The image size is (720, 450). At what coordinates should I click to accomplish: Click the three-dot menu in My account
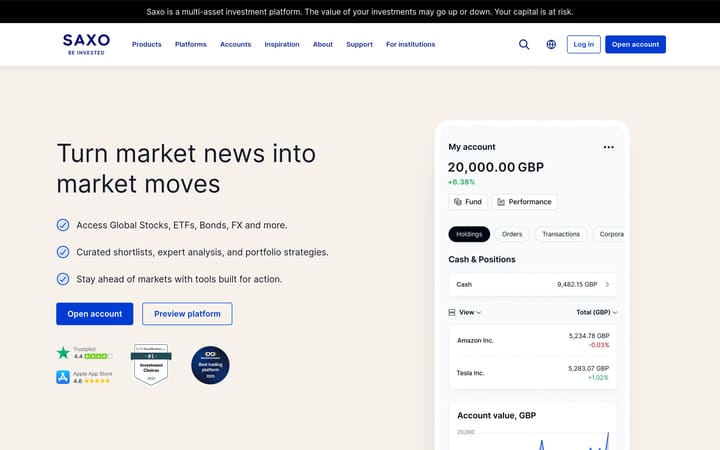tap(608, 147)
